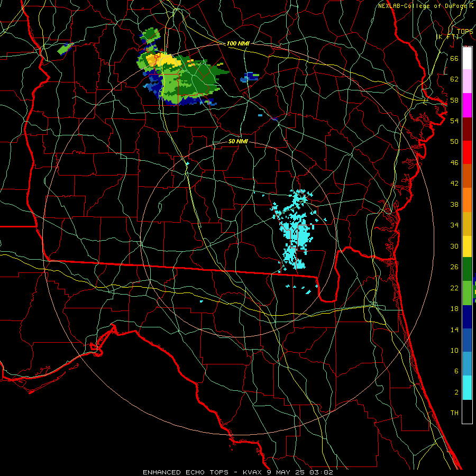Click the '100 NMI' range ring label
The width and height of the screenshot is (476, 476).
(238, 44)
